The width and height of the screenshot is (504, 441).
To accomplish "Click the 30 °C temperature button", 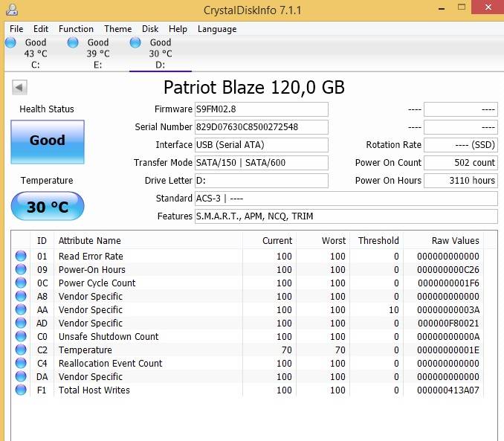I will 48,206.
